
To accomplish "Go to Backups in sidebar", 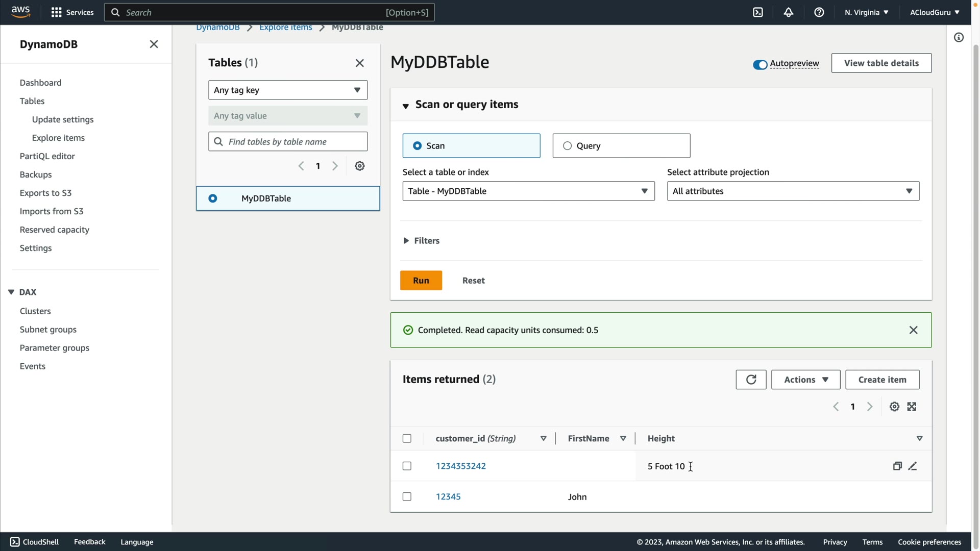I will 36,174.
